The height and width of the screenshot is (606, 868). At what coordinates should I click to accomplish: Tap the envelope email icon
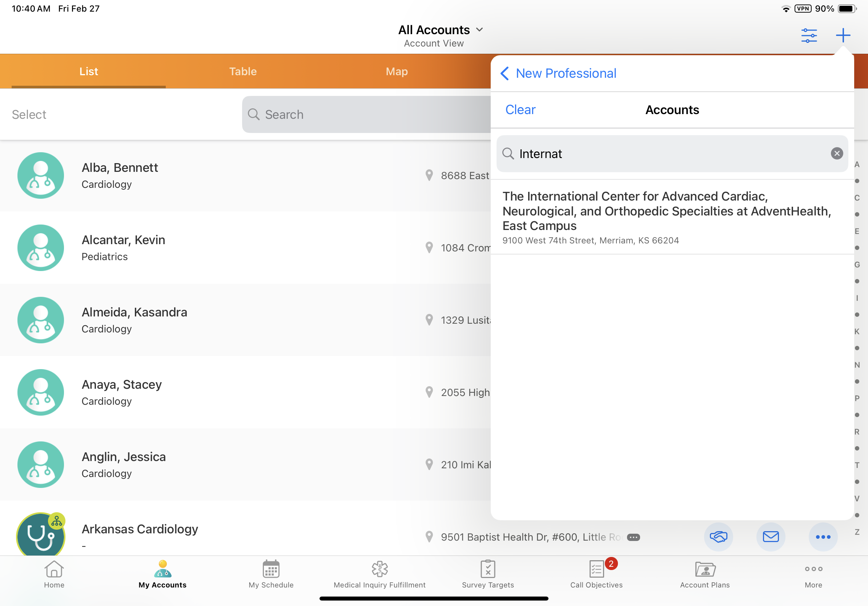[x=771, y=537]
